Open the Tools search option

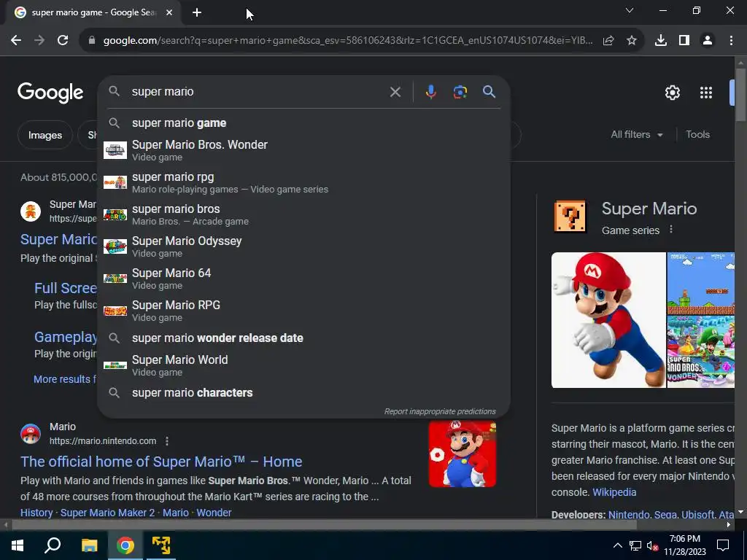point(697,135)
